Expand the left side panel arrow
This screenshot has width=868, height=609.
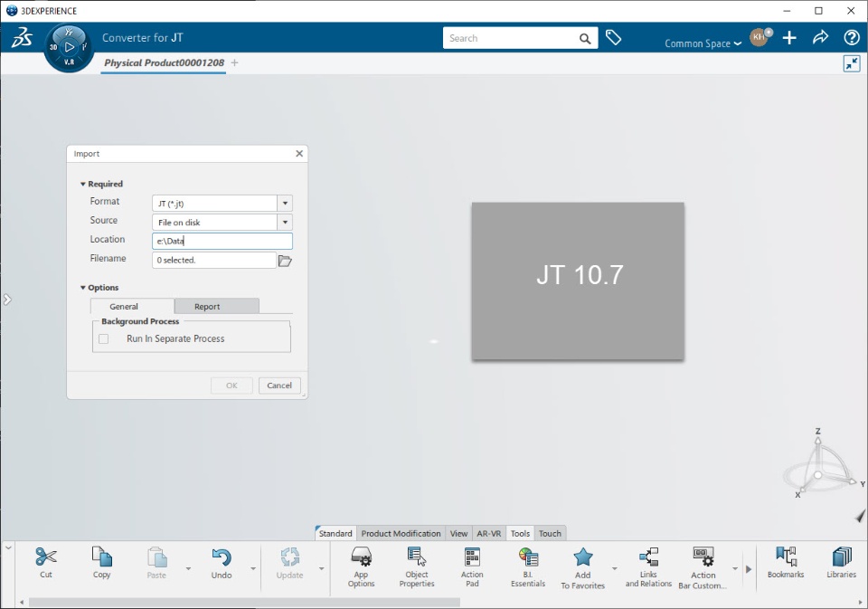7,300
